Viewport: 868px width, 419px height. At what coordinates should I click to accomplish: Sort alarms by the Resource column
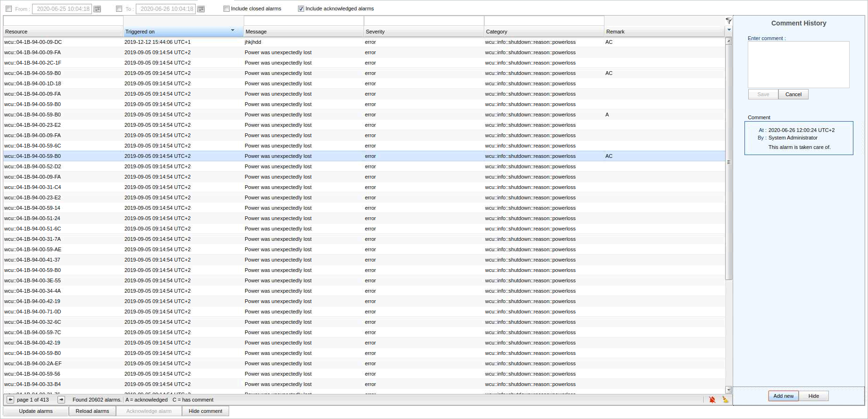(63, 32)
